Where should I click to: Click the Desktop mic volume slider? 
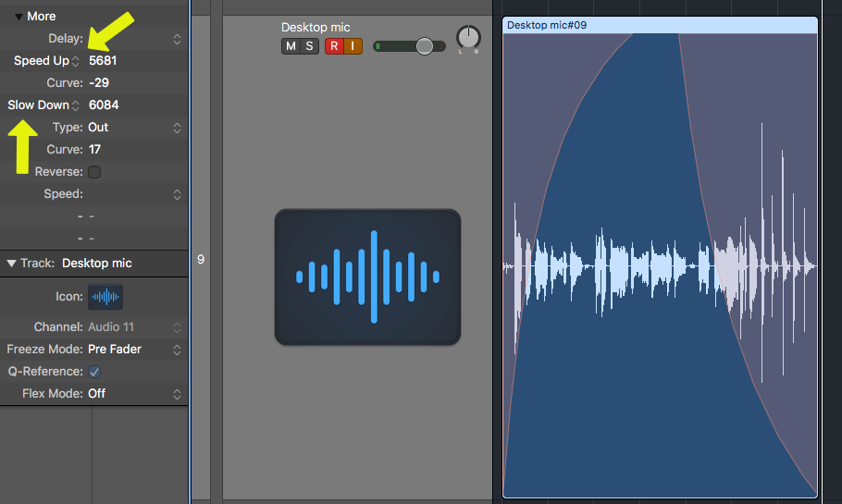tap(424, 46)
